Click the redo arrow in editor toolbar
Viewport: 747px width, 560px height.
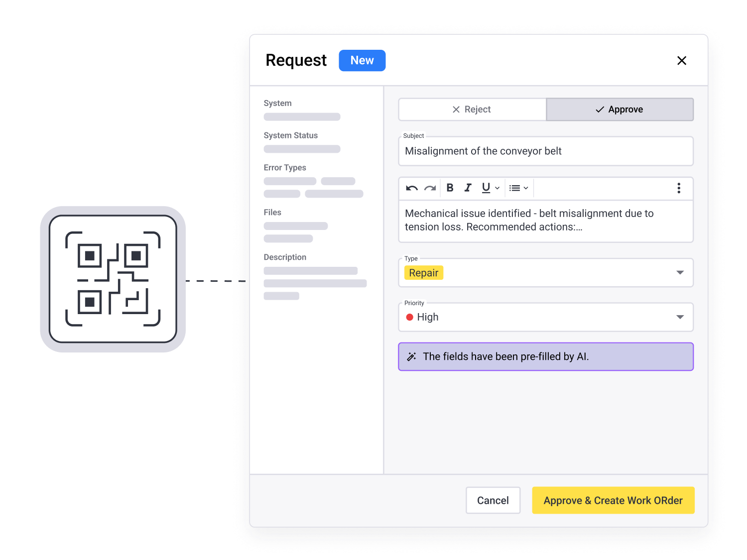pyautogui.click(x=430, y=188)
